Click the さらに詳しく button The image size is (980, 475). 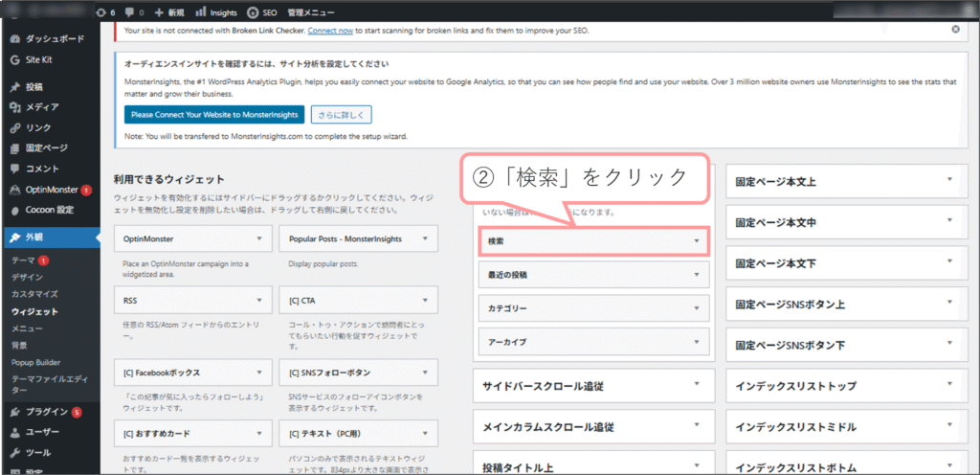pyautogui.click(x=342, y=115)
